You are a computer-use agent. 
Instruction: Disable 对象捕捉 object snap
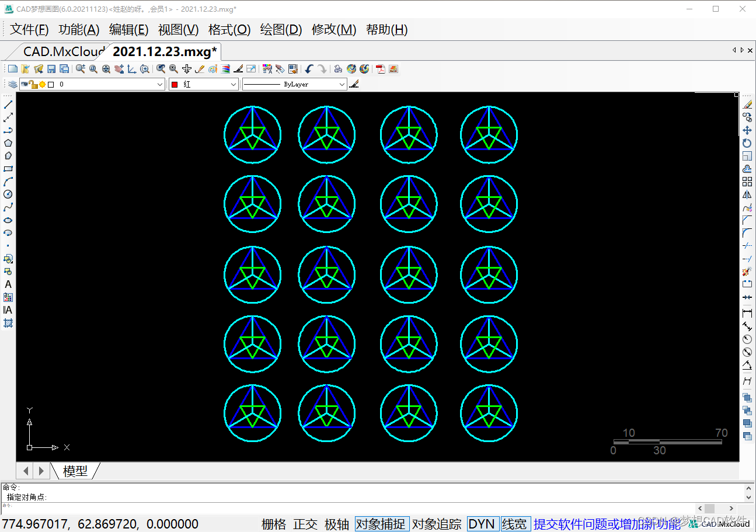[x=382, y=524]
